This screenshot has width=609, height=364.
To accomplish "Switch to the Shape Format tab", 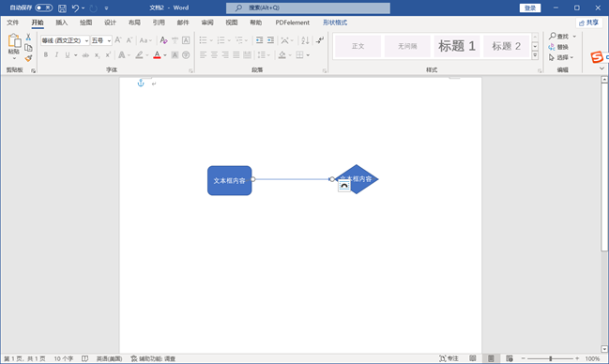I will [335, 23].
